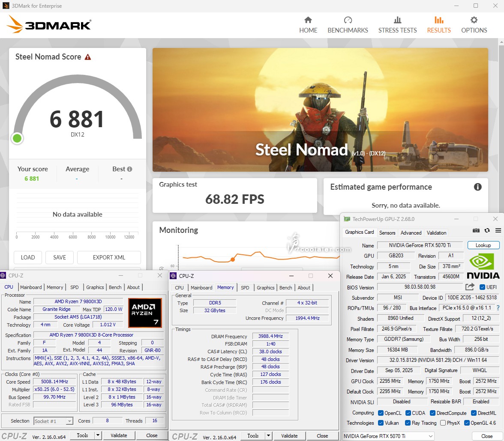The height and width of the screenshot is (441, 504).
Task: Open the Advanced tab in GPU-Z
Action: (x=411, y=233)
